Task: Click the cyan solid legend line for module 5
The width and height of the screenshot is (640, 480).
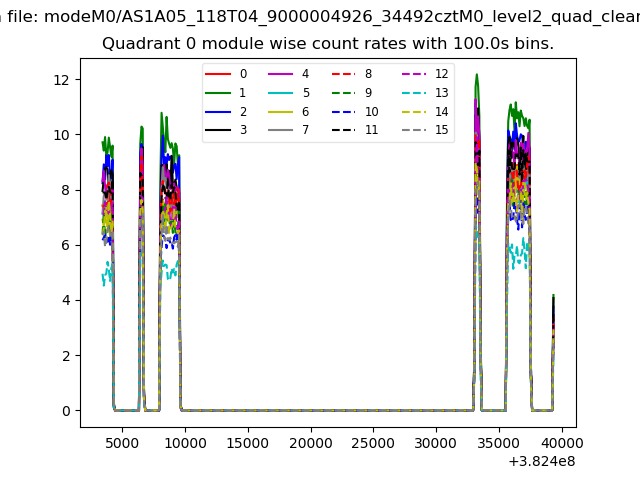Action: click(x=280, y=93)
